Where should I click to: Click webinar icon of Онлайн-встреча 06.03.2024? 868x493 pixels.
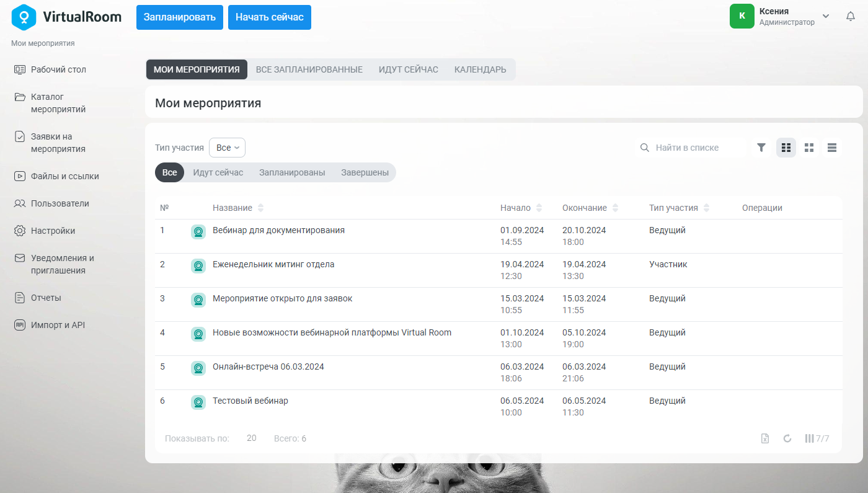[198, 368]
